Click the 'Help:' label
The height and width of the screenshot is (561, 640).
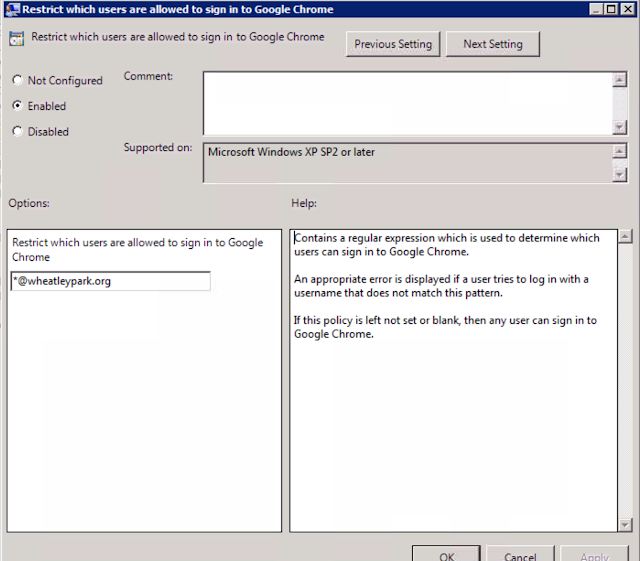point(304,203)
